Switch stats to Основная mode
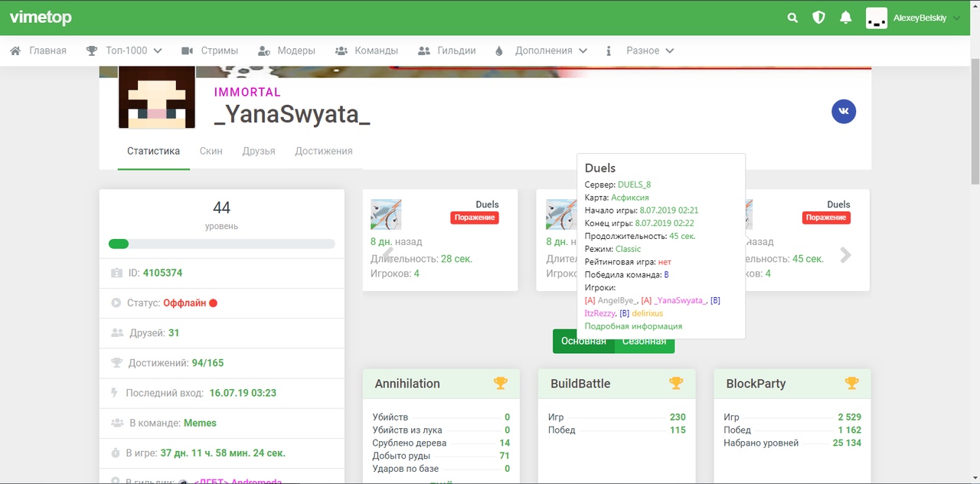This screenshot has width=980, height=484. click(583, 342)
